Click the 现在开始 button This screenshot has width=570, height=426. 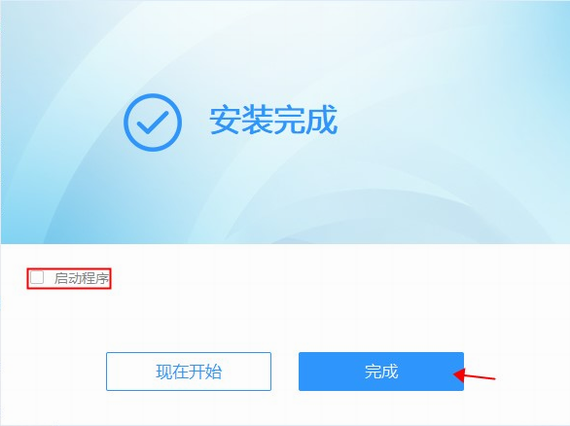(x=189, y=371)
